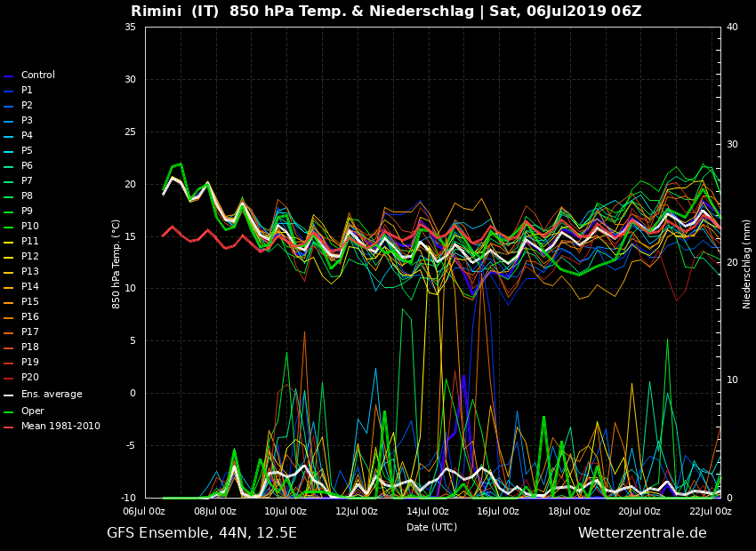Screen dimensions: 756x551
Task: Click the P13 legend label
Action: click(30, 271)
